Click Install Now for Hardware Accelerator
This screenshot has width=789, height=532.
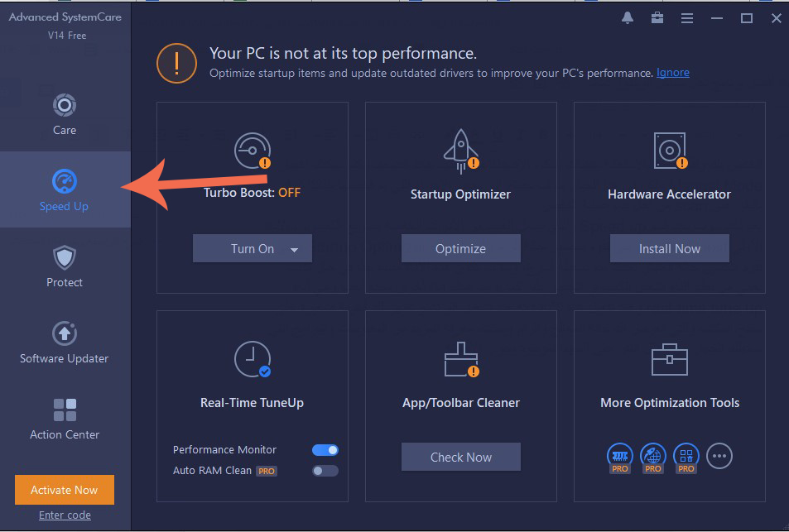(x=669, y=249)
